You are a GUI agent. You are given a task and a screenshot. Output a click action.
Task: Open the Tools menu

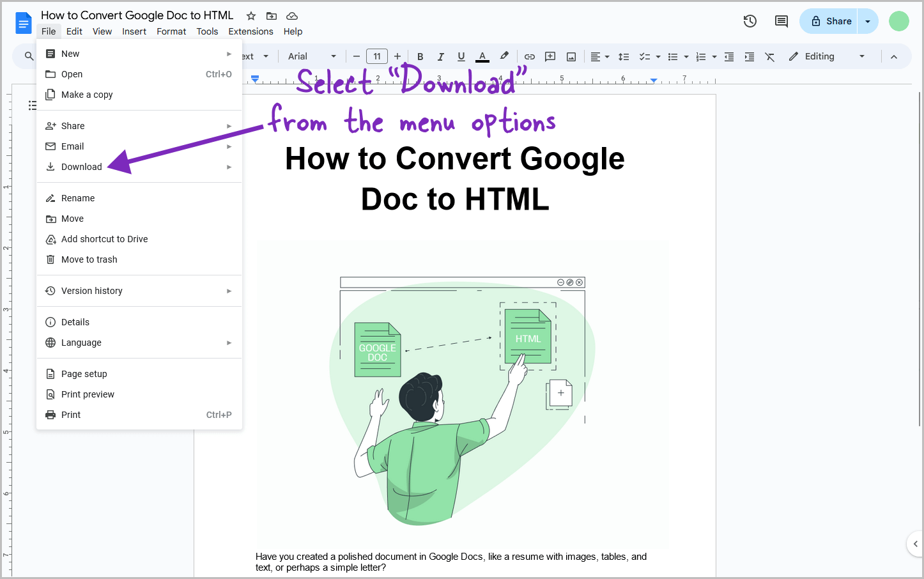coord(207,31)
